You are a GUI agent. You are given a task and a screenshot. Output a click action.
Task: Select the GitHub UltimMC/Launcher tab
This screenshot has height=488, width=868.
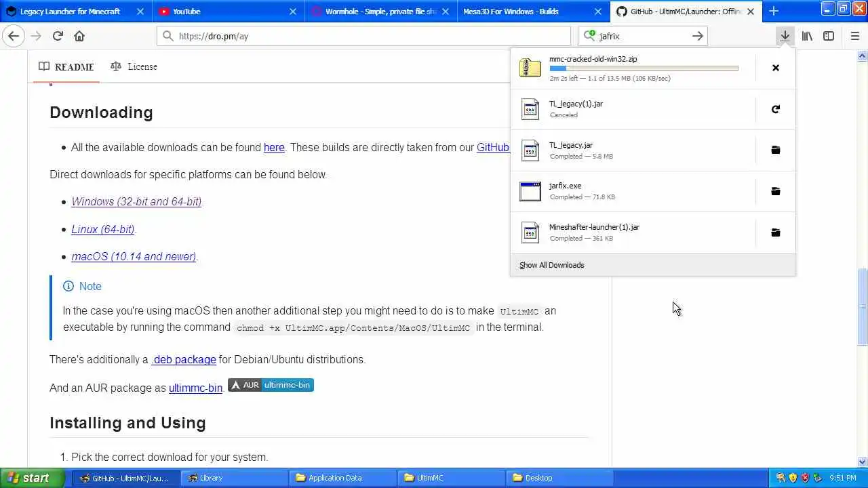686,12
